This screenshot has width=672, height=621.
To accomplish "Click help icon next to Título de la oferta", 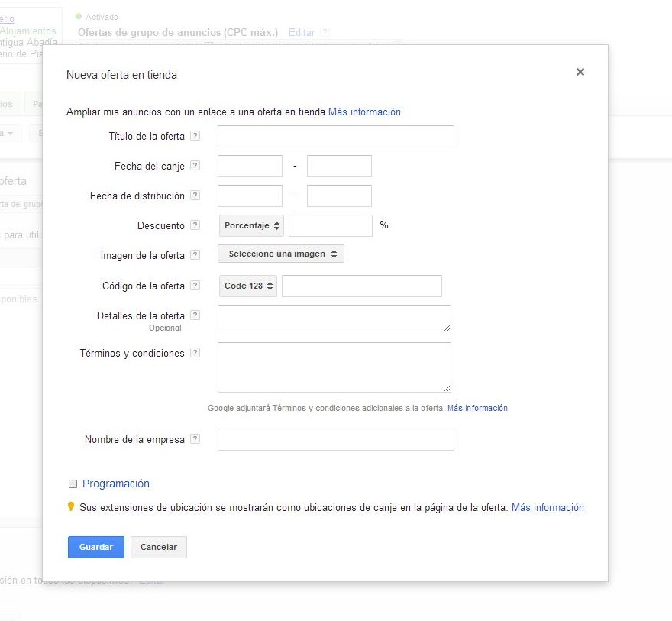I will point(195,136).
